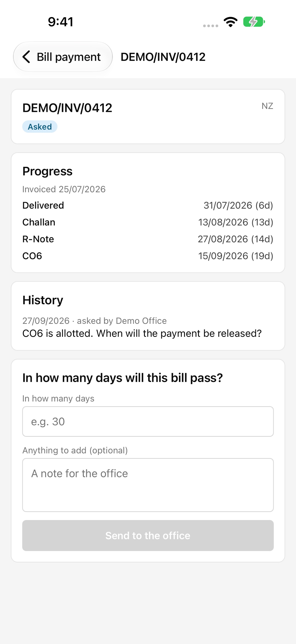
Task: Tap the battery charging icon
Action: [254, 22]
